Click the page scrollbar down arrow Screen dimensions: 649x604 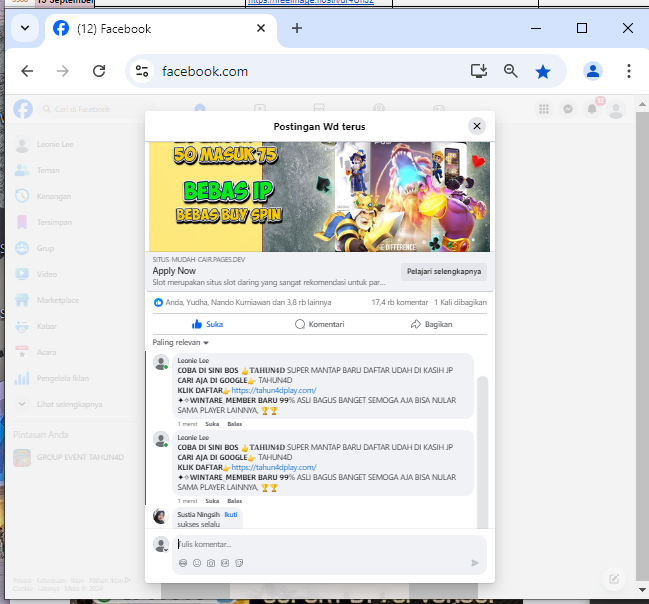pos(642,590)
